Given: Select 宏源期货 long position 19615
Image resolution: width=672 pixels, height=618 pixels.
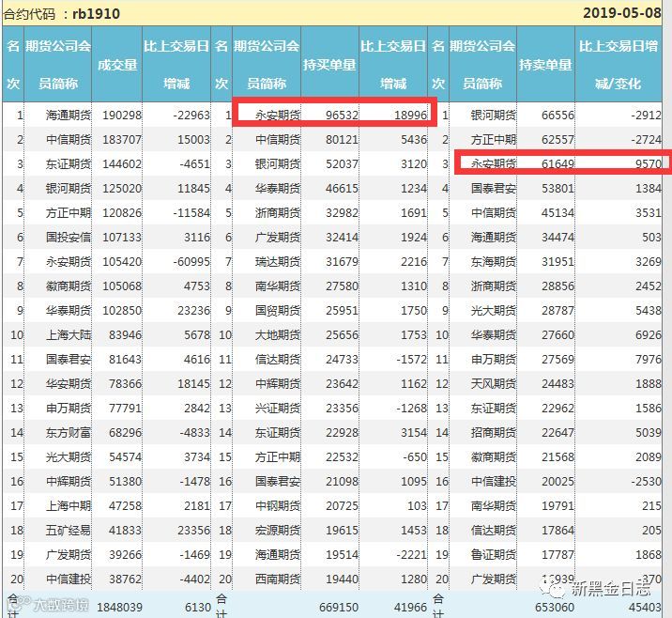Looking at the screenshot, I should (342, 530).
